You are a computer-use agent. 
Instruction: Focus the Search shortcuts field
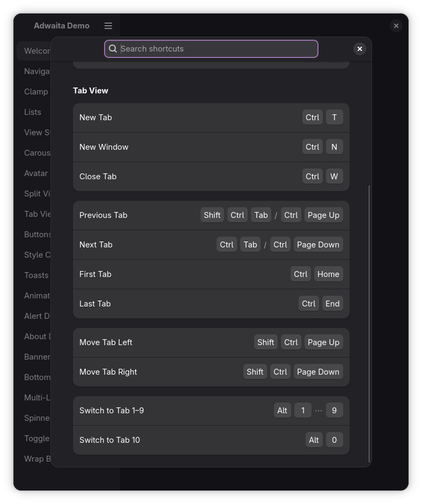[x=211, y=49]
